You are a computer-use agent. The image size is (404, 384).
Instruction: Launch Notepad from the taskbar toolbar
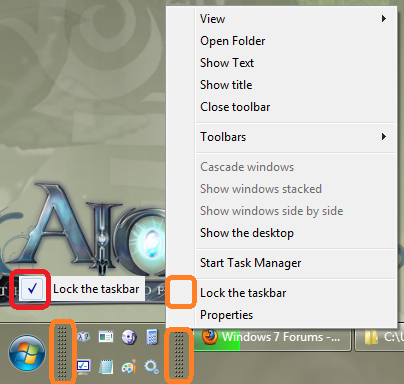(106, 367)
